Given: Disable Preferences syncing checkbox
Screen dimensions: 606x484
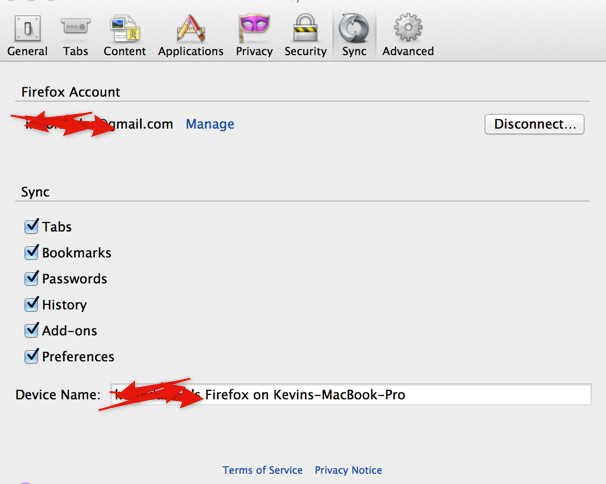Looking at the screenshot, I should click(31, 356).
